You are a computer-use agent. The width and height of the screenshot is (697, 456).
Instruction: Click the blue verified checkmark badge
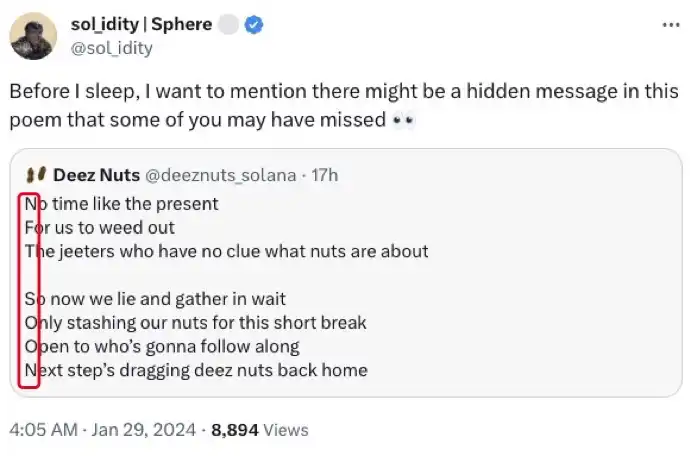[255, 26]
